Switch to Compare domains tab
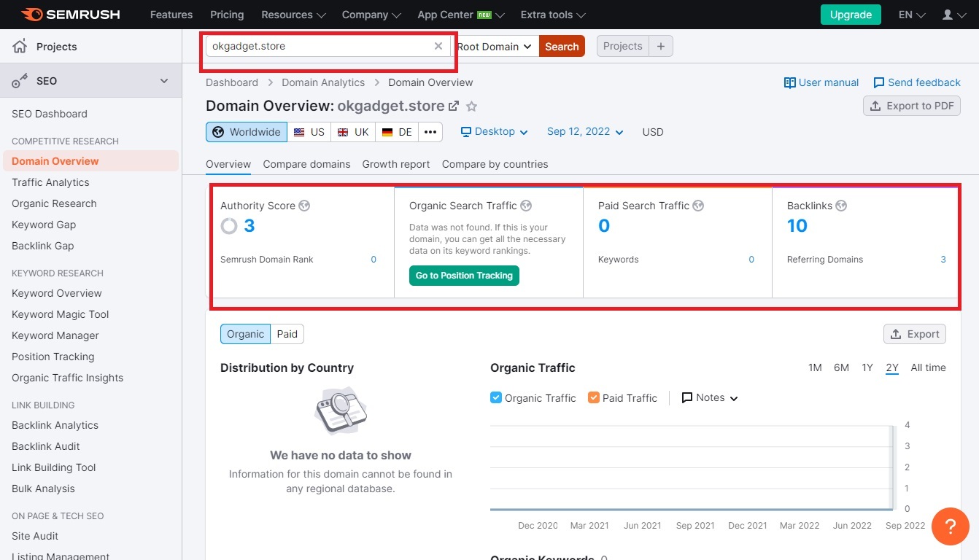 point(306,164)
